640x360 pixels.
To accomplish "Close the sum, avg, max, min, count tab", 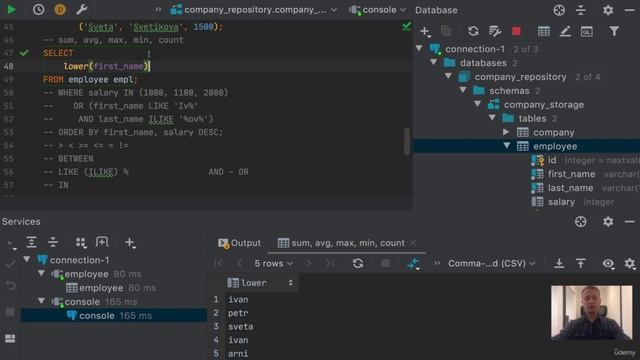I will (413, 243).
